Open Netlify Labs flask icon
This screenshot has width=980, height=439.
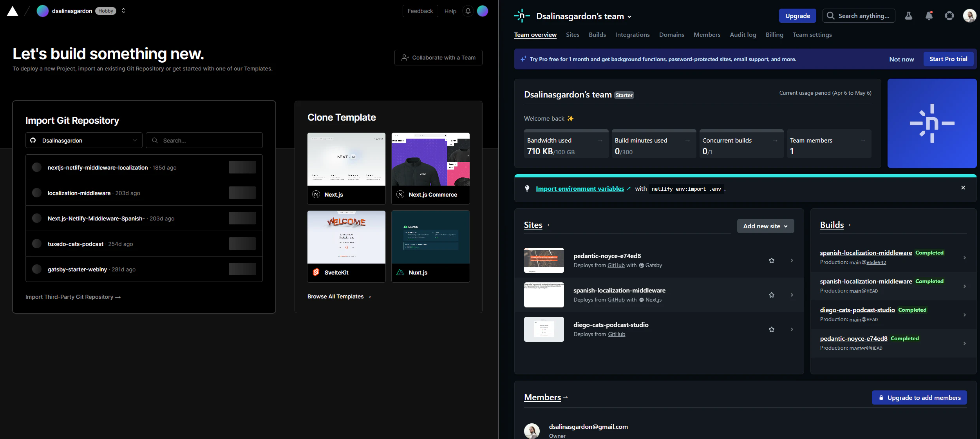(909, 16)
